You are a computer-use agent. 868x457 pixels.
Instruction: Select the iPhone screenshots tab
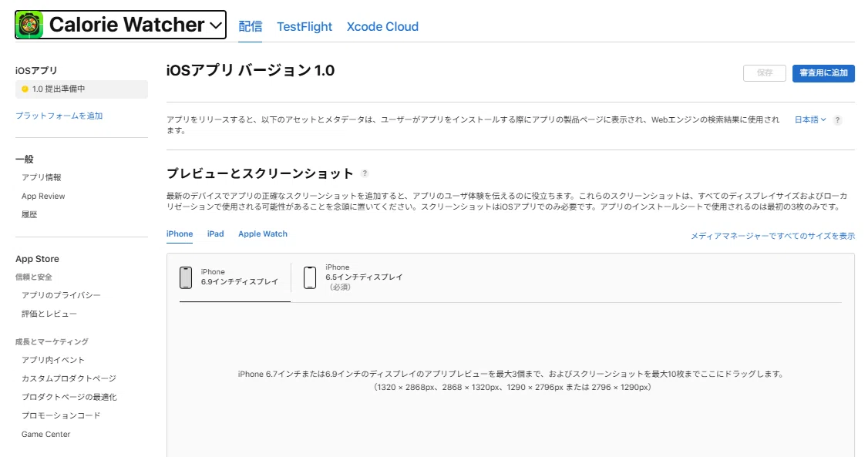[x=180, y=234]
